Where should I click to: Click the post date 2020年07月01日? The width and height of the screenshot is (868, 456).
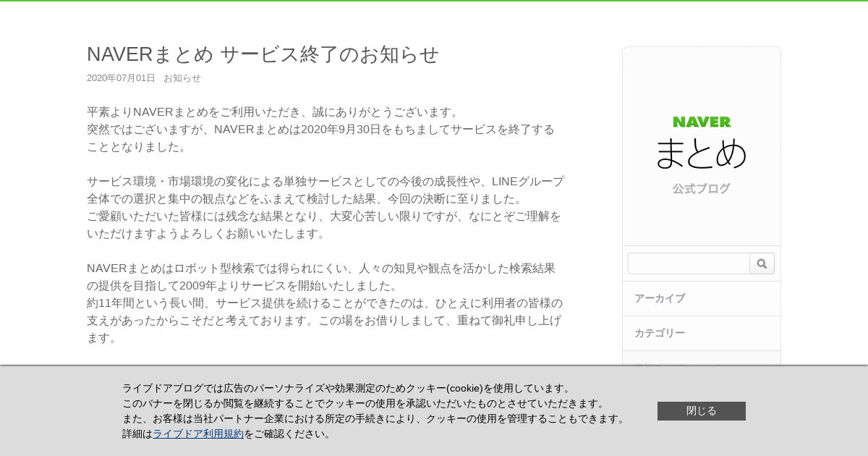(x=121, y=78)
